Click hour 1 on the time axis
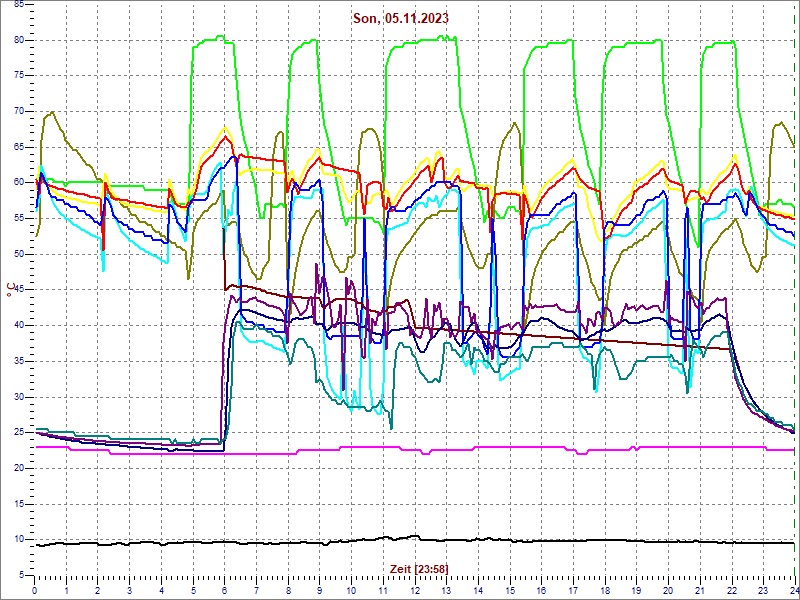Image resolution: width=800 pixels, height=600 pixels. pyautogui.click(x=66, y=591)
